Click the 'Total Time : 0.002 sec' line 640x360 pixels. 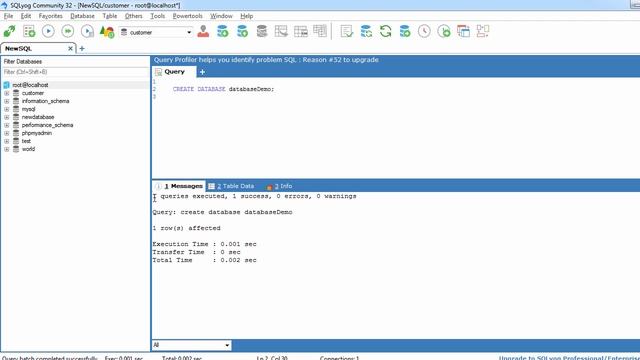[x=204, y=260]
